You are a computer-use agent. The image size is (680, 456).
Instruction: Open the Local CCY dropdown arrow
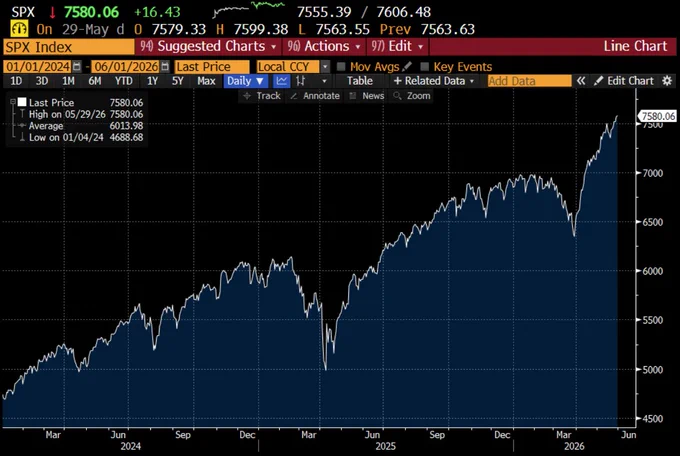coord(325,67)
